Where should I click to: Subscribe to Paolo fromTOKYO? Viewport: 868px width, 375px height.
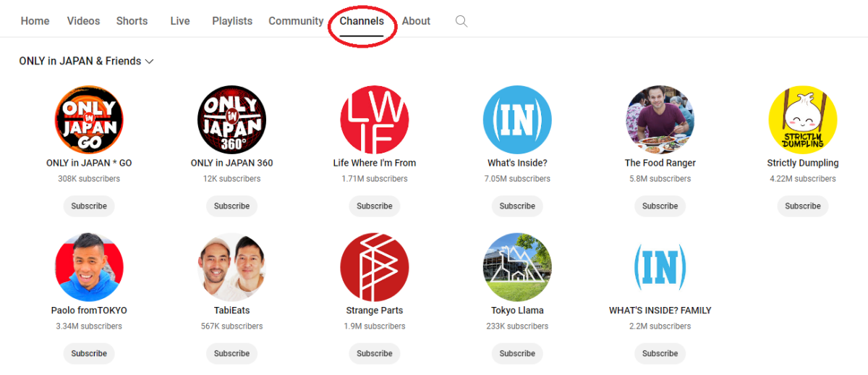[x=89, y=354]
